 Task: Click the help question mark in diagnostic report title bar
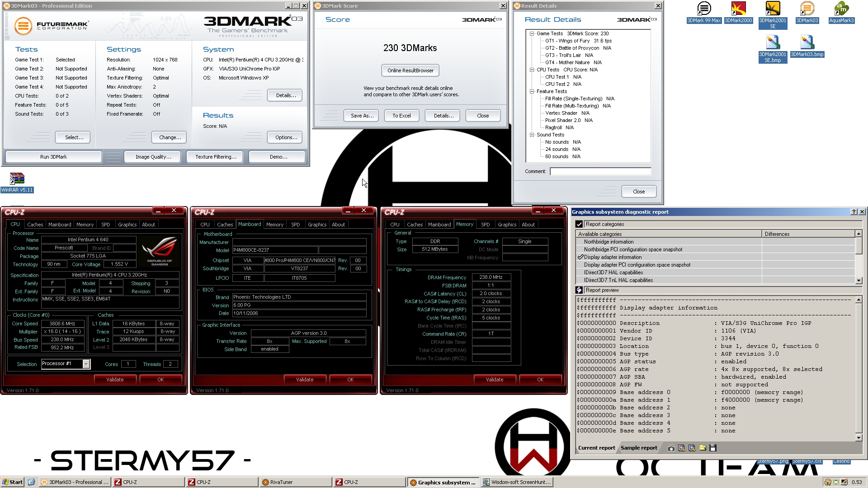(854, 212)
